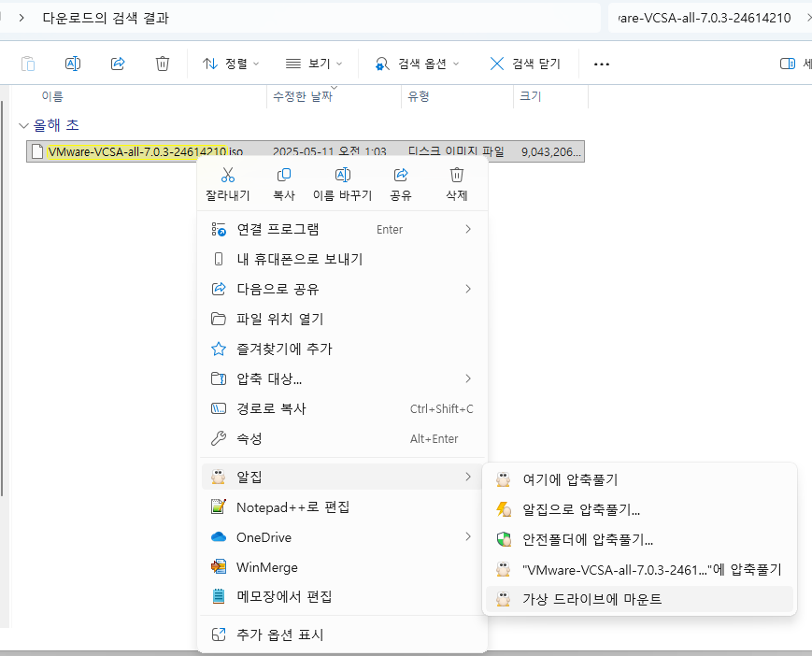Click the 검색 닫기 button
This screenshot has height=656, width=812.
click(525, 64)
